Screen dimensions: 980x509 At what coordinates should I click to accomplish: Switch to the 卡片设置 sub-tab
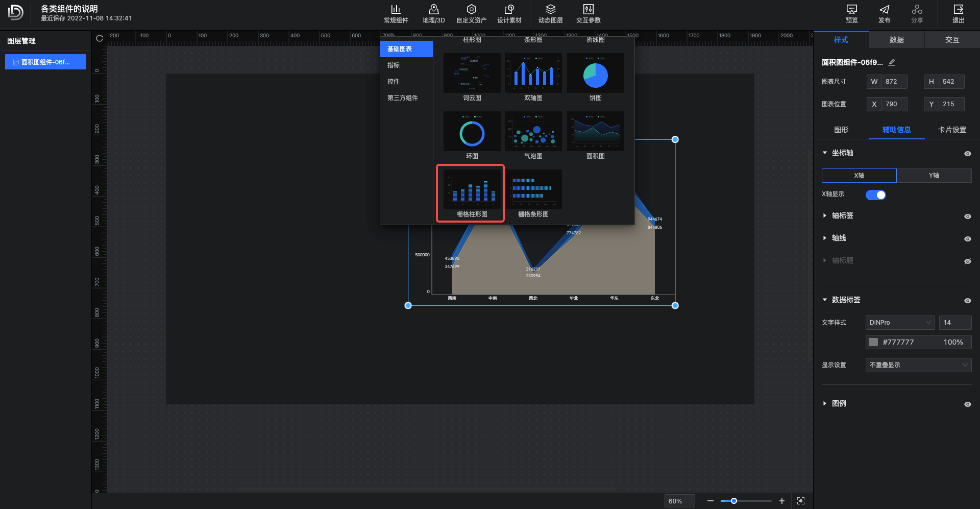tap(952, 130)
